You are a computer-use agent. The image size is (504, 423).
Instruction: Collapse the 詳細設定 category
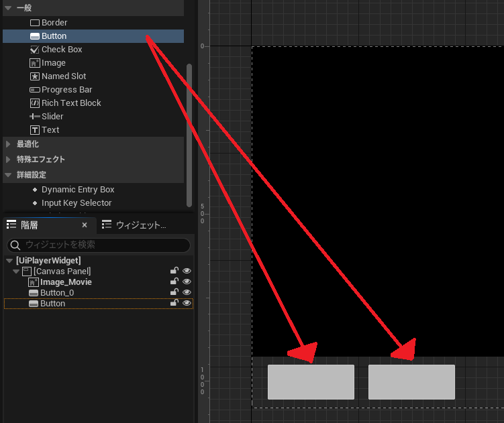tap(8, 175)
